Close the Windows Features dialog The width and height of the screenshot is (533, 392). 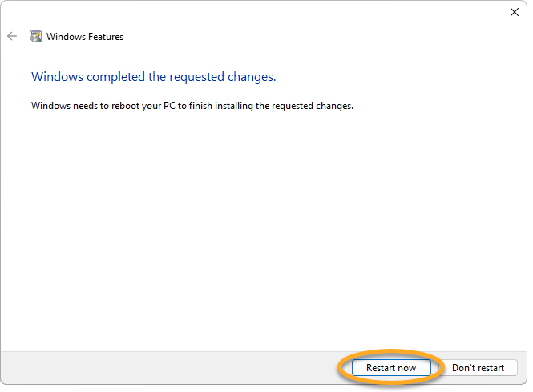click(x=514, y=12)
